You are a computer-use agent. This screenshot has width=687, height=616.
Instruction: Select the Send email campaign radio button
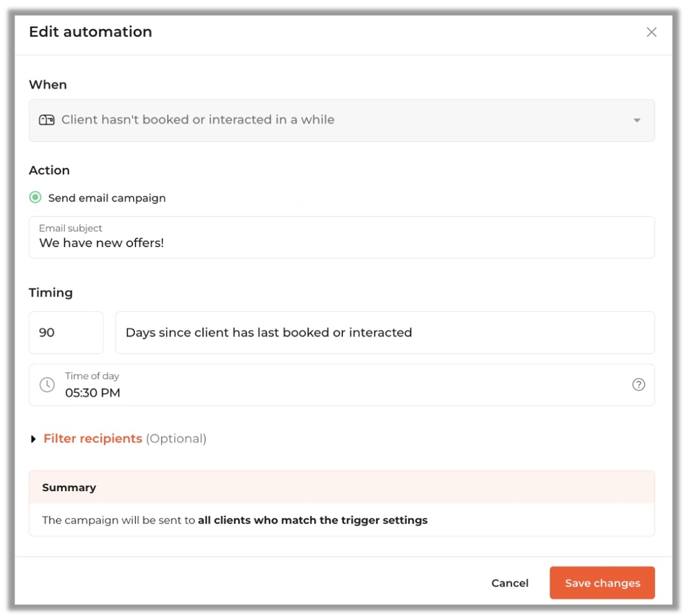click(x=35, y=198)
